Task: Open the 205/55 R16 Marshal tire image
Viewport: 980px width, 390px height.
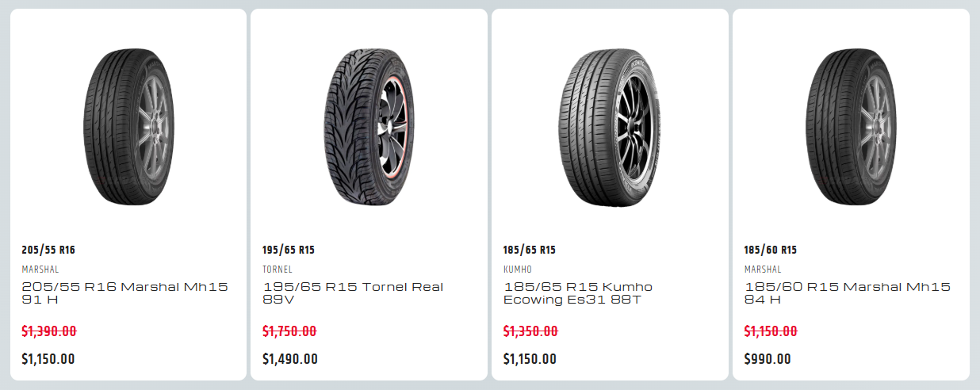Action: pos(128,127)
